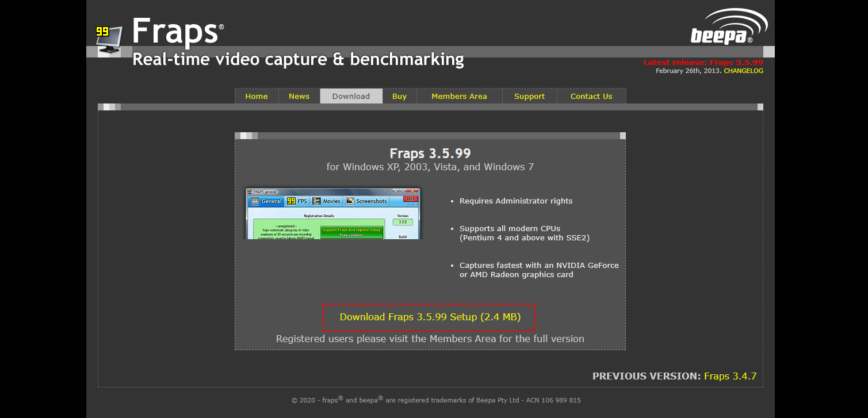Click 'Requires Administrator rights' text
This screenshot has height=418, width=868.
pyautogui.click(x=516, y=201)
